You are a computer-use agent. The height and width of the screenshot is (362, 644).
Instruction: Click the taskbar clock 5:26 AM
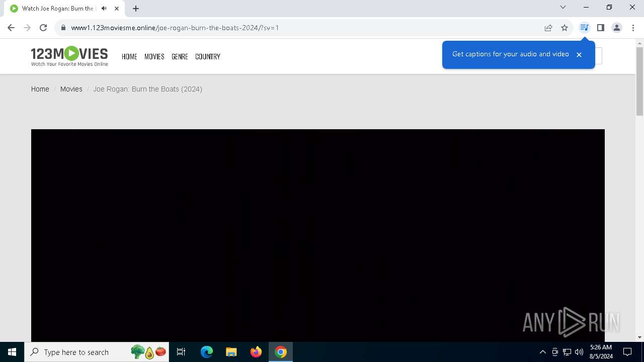[x=601, y=347]
